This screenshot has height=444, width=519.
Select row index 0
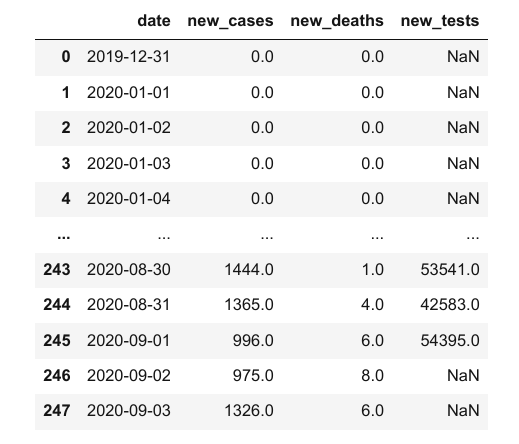(x=66, y=57)
